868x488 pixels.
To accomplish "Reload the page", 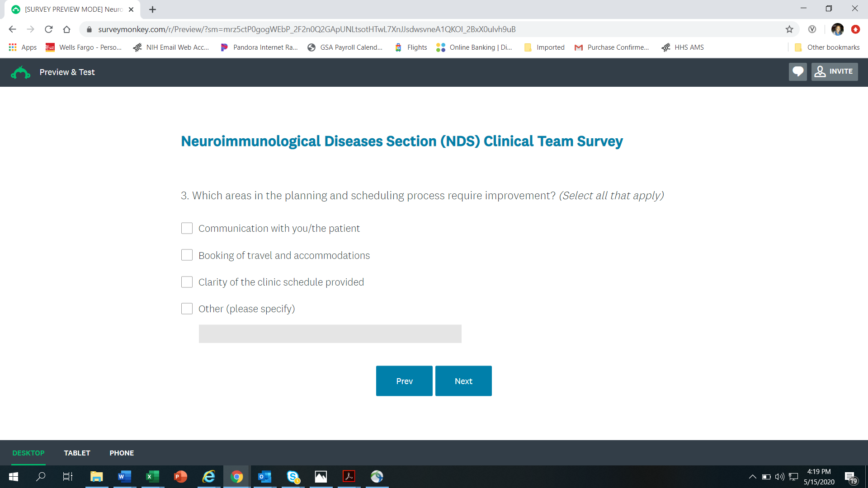I will pos(49,29).
